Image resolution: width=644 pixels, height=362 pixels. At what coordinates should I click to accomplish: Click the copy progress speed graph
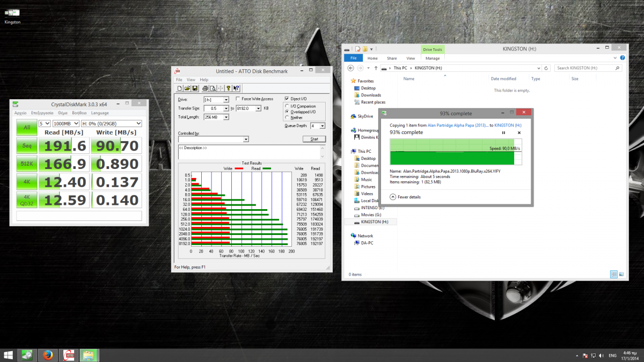456,152
